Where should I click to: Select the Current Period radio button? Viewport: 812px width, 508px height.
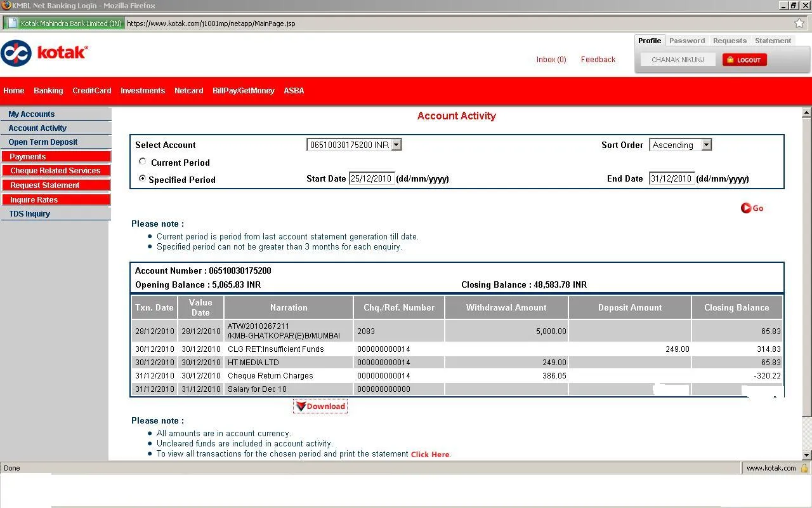(x=142, y=162)
